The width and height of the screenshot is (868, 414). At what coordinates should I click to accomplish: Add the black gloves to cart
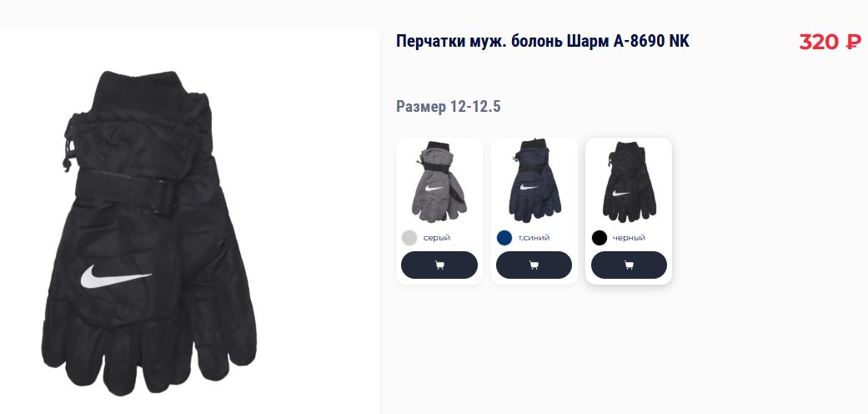pos(629,265)
